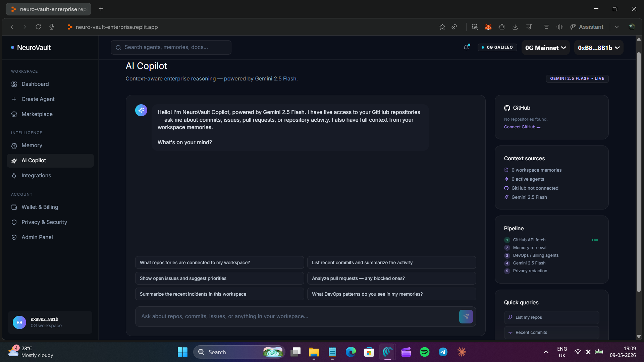
Task: Click the 0G GALILEO network badge
Action: coord(497,48)
